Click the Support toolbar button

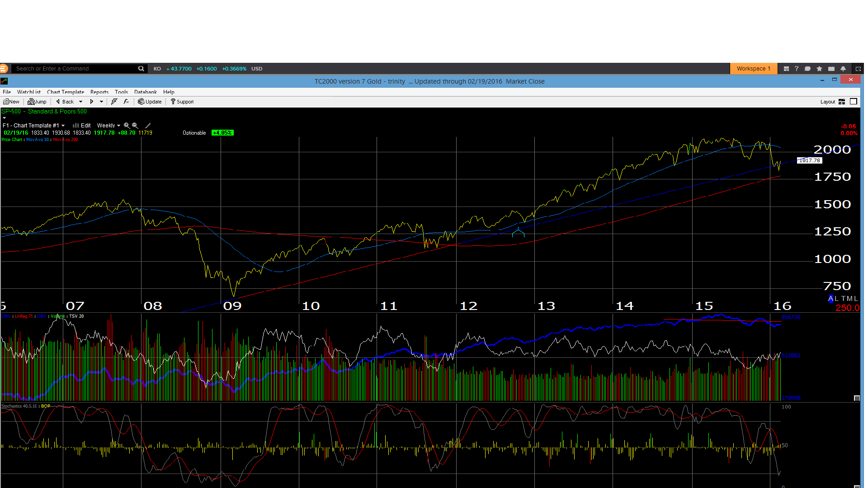[x=182, y=102]
